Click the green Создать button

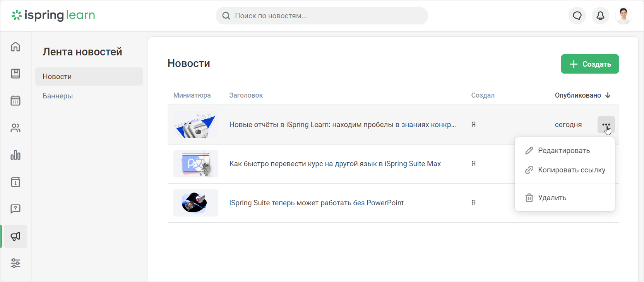pyautogui.click(x=590, y=64)
